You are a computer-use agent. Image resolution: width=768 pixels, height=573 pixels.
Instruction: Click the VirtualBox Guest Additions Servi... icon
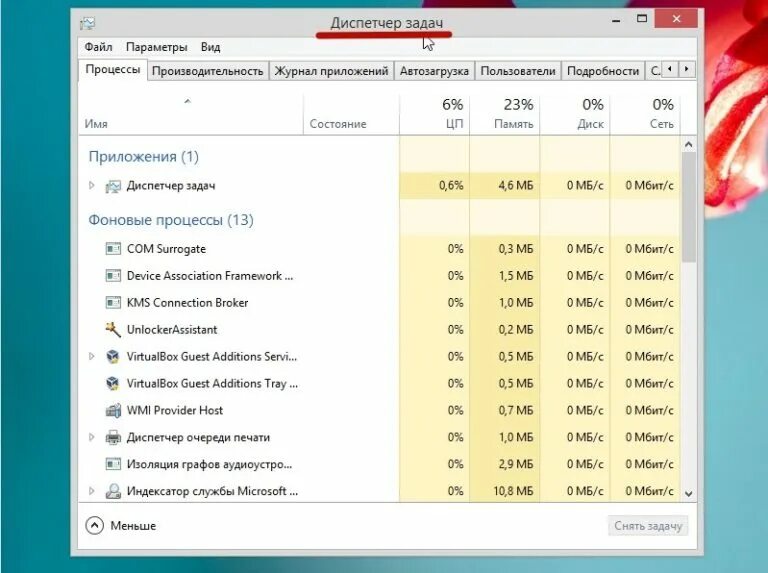[113, 357]
